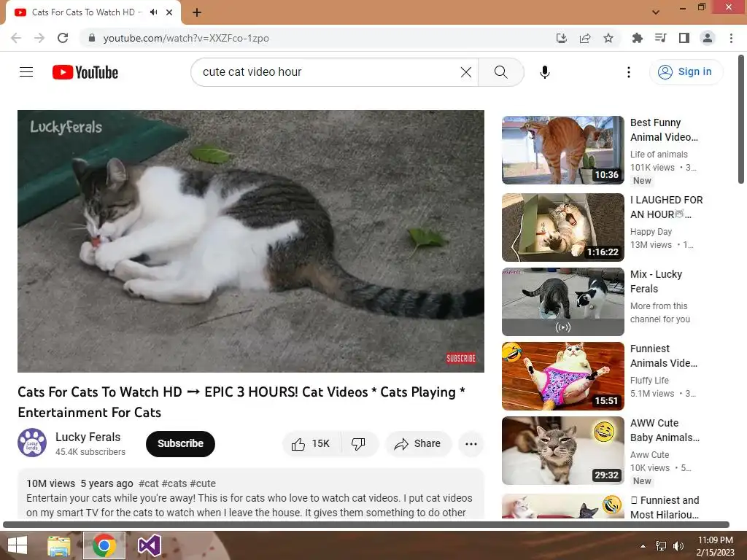Screen dimensions: 747x560
Task: Open I LAUGHED FOR AN HOUR thumbnail
Action: (562, 227)
